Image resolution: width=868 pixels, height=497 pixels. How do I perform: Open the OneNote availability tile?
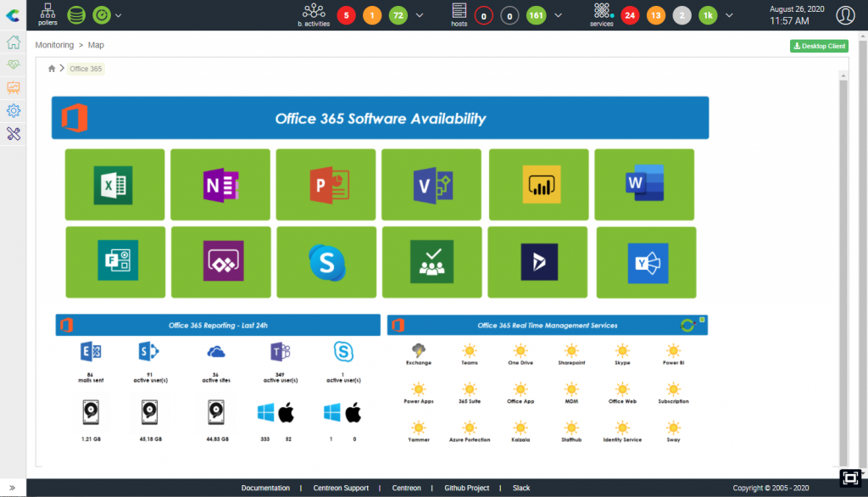tap(220, 185)
